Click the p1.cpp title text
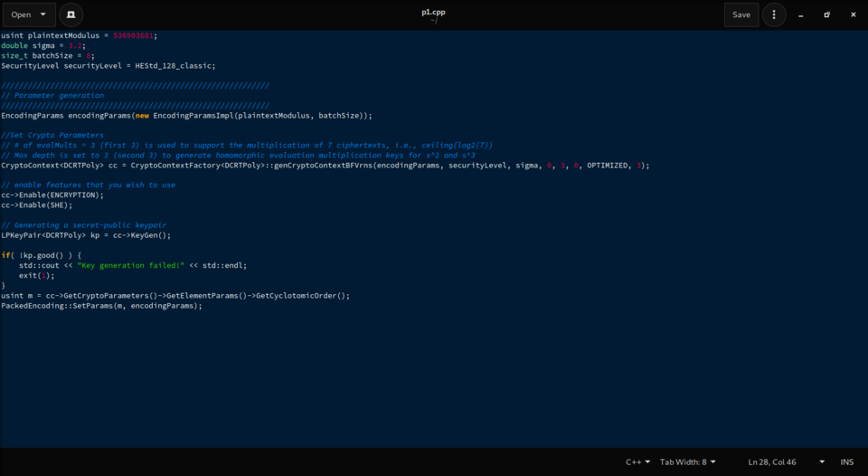Viewport: 868px width, 476px height. (x=433, y=12)
